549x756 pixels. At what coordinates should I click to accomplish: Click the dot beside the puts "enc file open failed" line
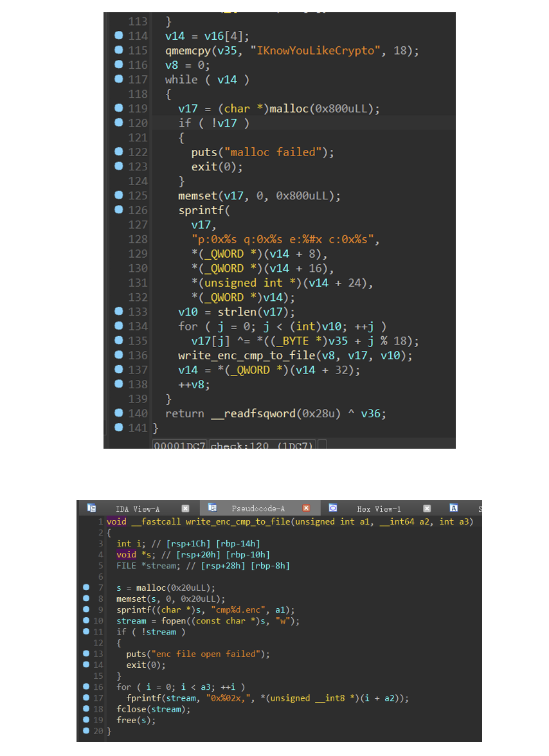pos(85,653)
